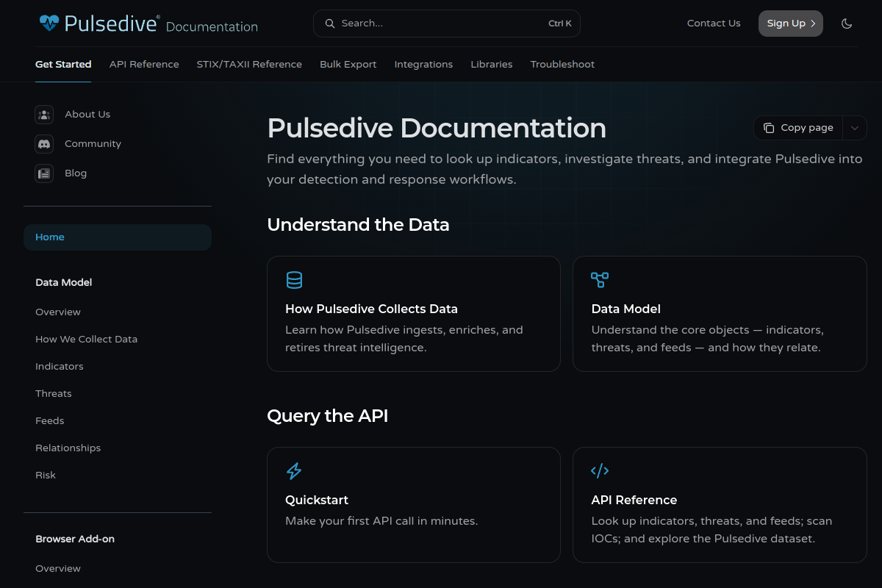Open the Contact Us link

714,24
